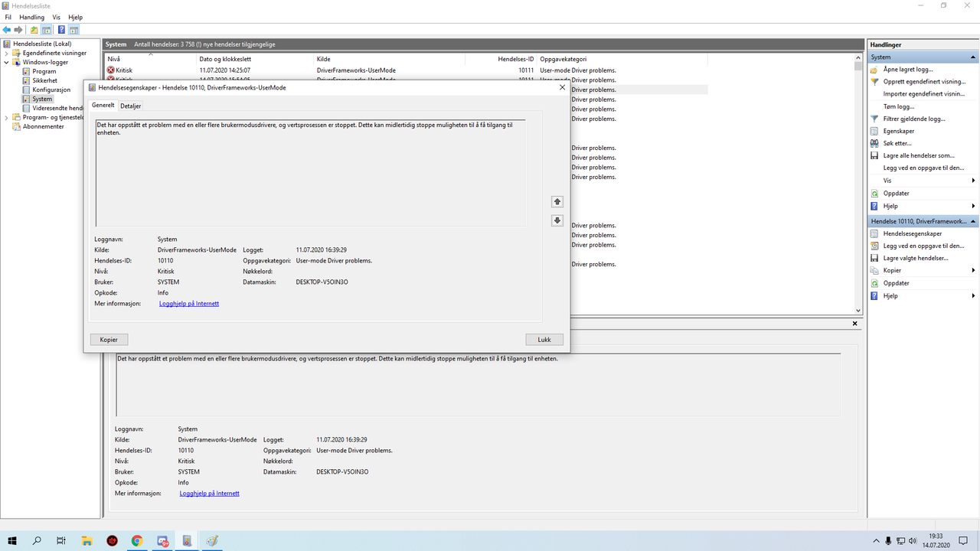Click the Hendelsesegenskaper icon in the actions pane

pyautogui.click(x=875, y=233)
